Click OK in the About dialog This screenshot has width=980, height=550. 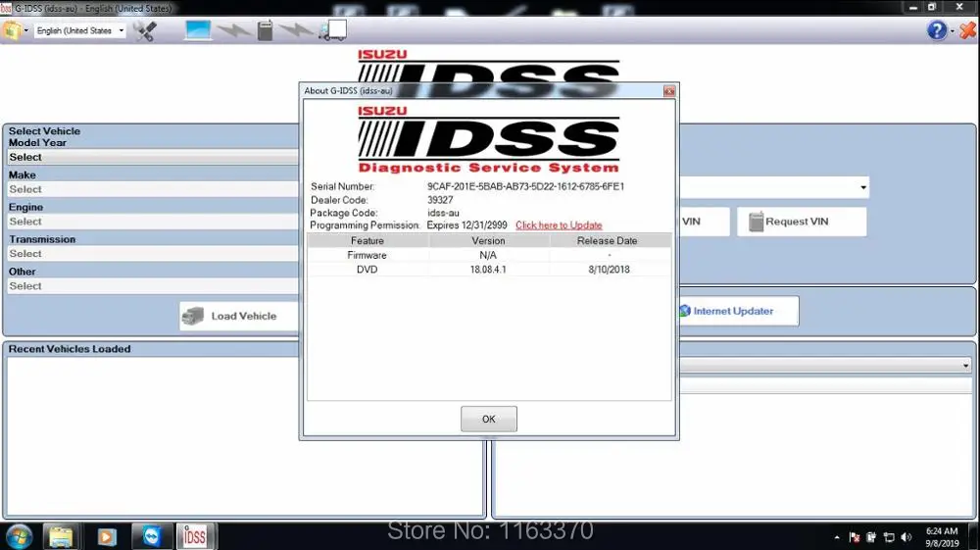[489, 419]
